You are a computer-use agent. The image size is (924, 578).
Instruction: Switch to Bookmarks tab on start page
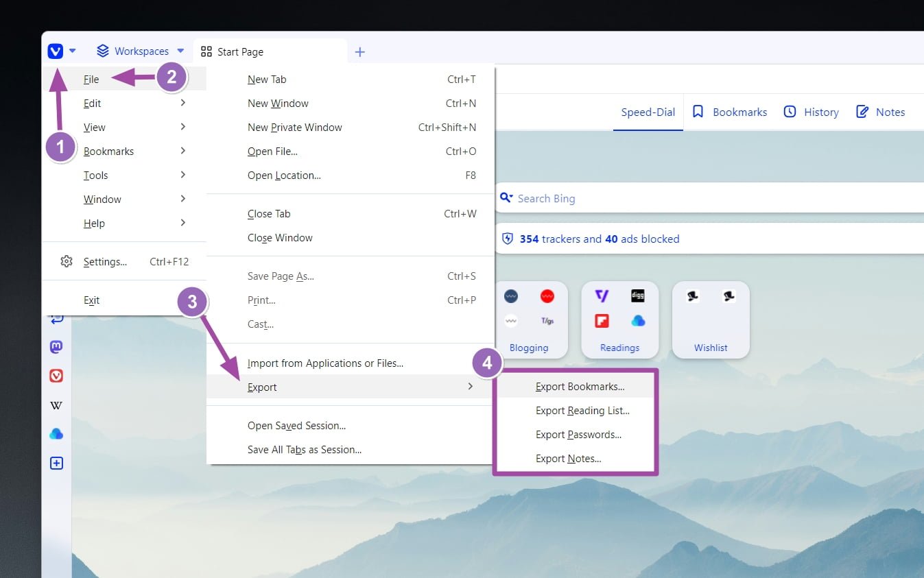tap(729, 112)
